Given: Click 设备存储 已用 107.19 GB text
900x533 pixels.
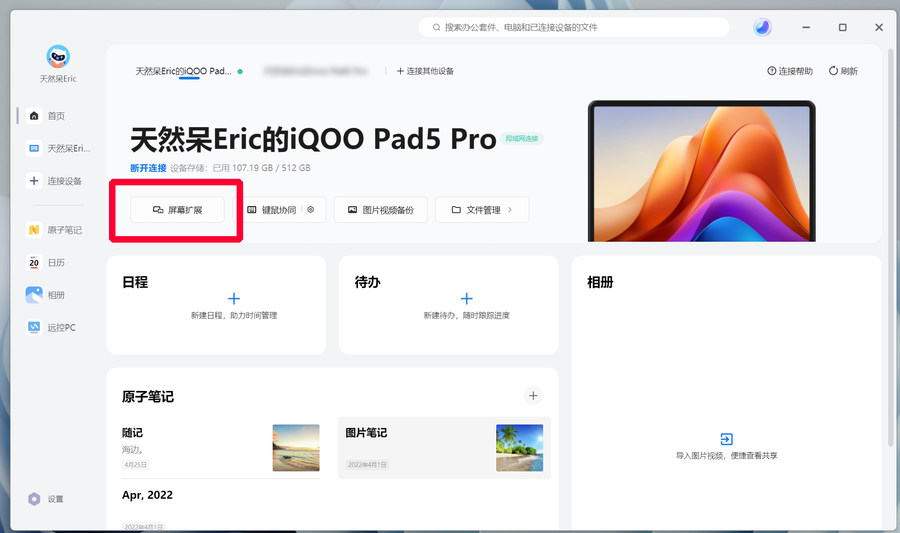Looking at the screenshot, I should click(240, 168).
